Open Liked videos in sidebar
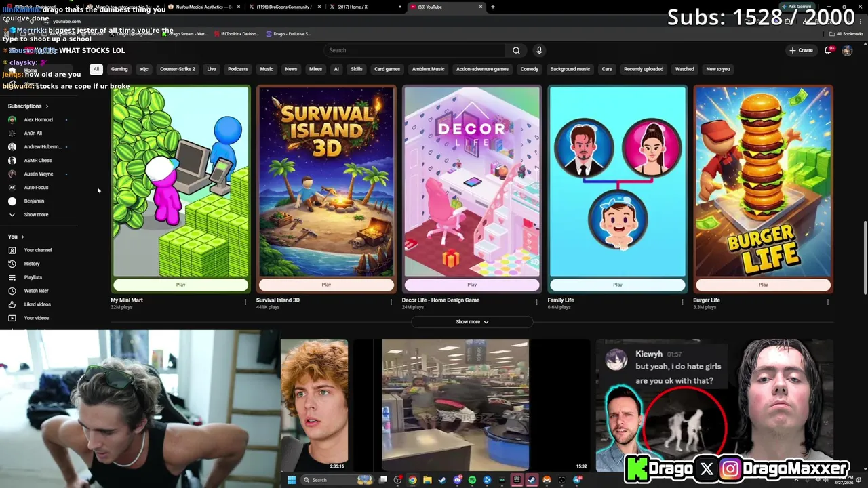Viewport: 868px width, 488px height. click(x=37, y=304)
